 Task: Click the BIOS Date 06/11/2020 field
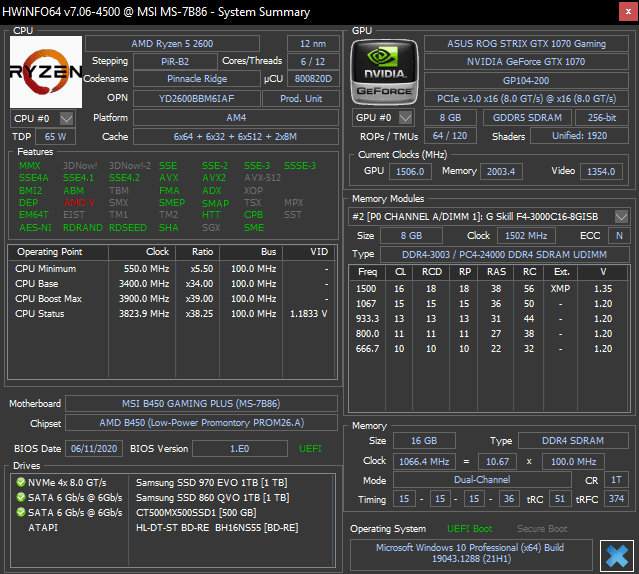[x=94, y=449]
